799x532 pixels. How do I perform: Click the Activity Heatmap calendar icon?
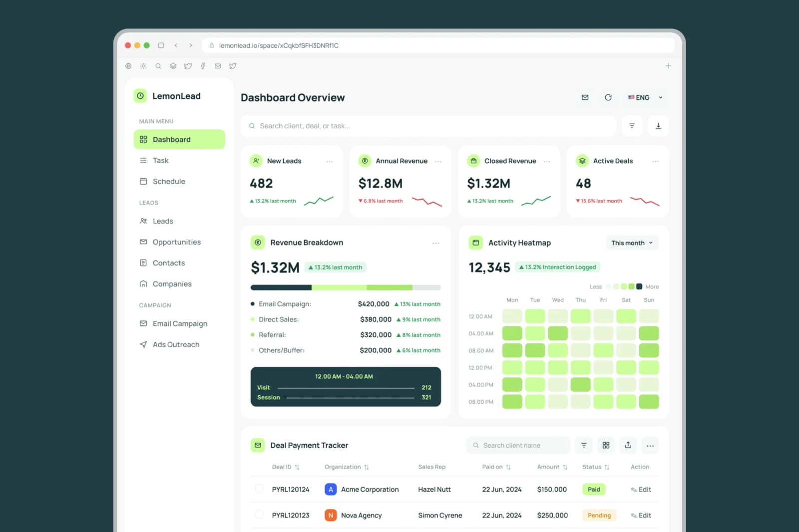pos(476,243)
